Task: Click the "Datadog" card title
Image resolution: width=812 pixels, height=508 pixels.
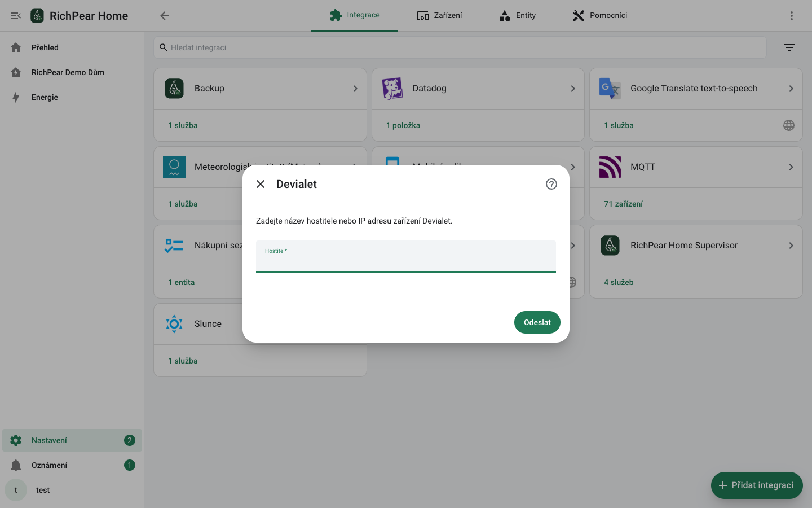Action: pyautogui.click(x=430, y=89)
